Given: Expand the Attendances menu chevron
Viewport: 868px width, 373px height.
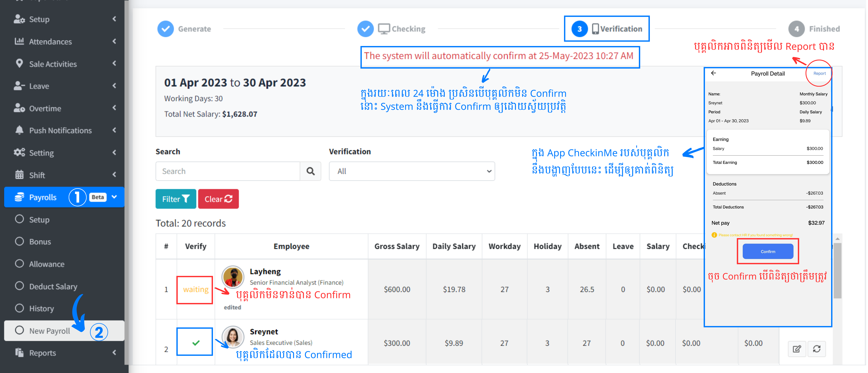Looking at the screenshot, I should coord(114,41).
